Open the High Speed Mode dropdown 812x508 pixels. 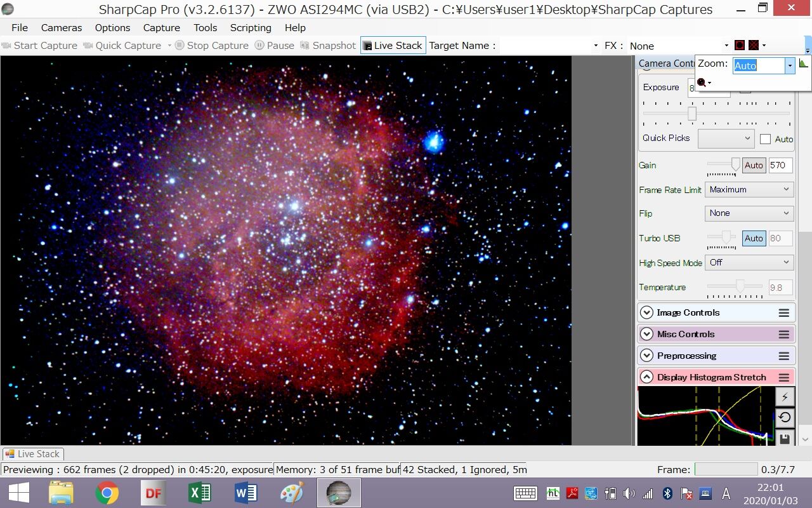coord(749,262)
